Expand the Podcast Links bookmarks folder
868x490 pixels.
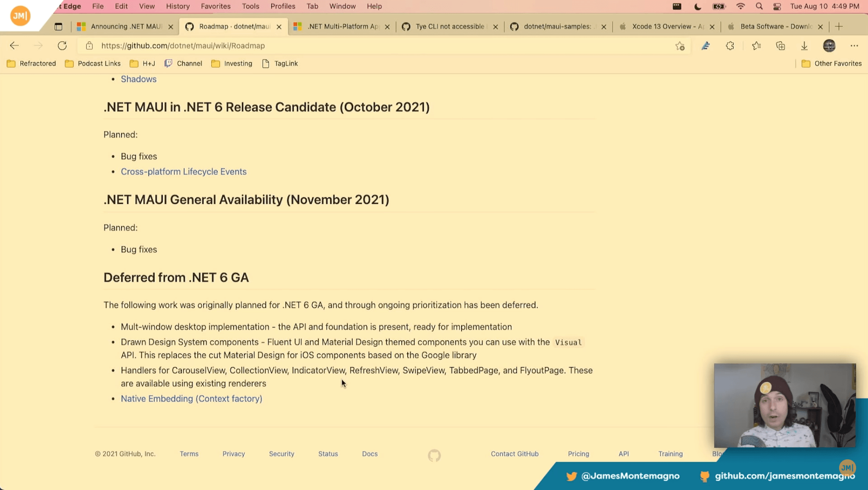(93, 64)
